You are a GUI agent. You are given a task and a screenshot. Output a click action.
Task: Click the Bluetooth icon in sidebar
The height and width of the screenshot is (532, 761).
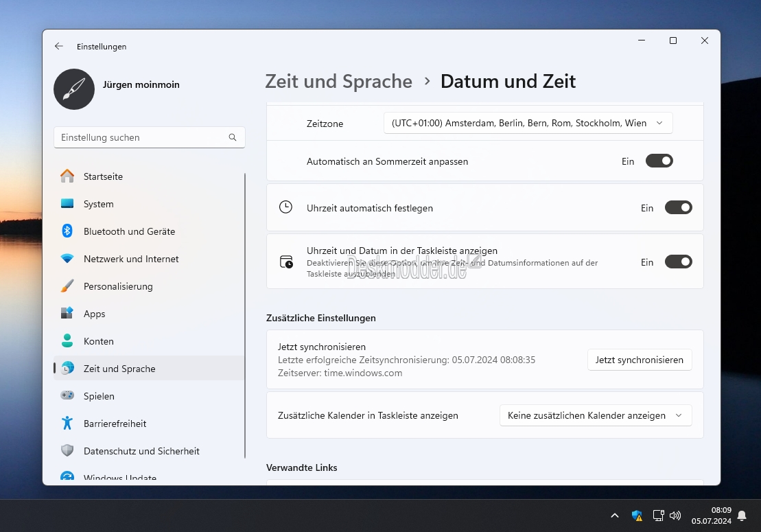(x=67, y=231)
